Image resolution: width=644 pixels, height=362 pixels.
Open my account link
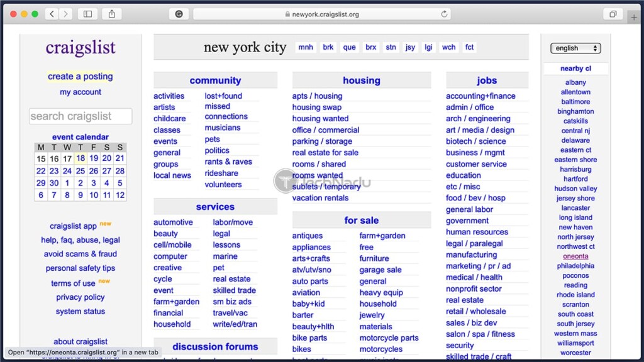pos(80,92)
